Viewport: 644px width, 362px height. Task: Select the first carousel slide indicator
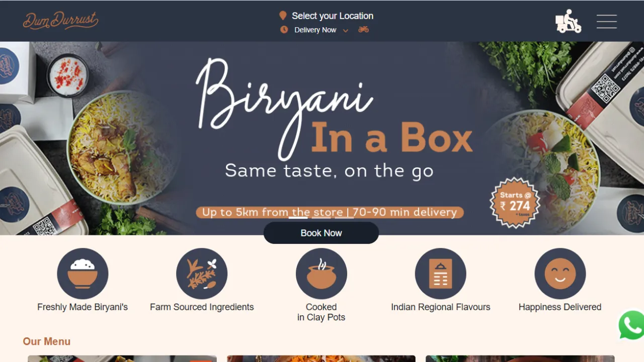click(x=298, y=217)
